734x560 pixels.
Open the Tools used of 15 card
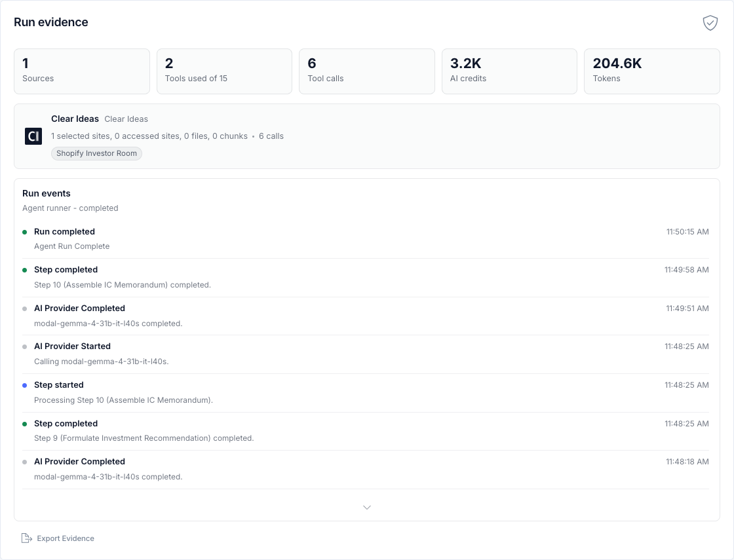point(224,71)
